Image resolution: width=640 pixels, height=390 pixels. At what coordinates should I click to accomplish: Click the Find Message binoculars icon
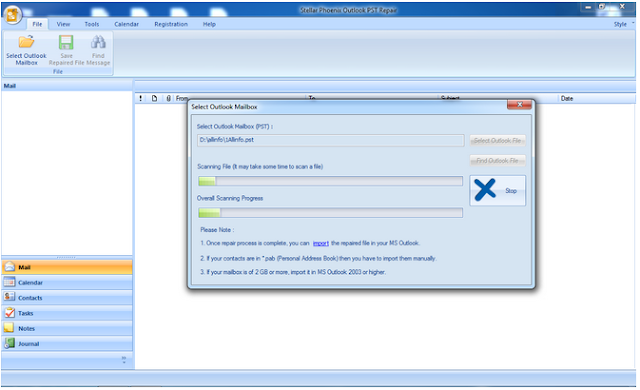coord(98,42)
